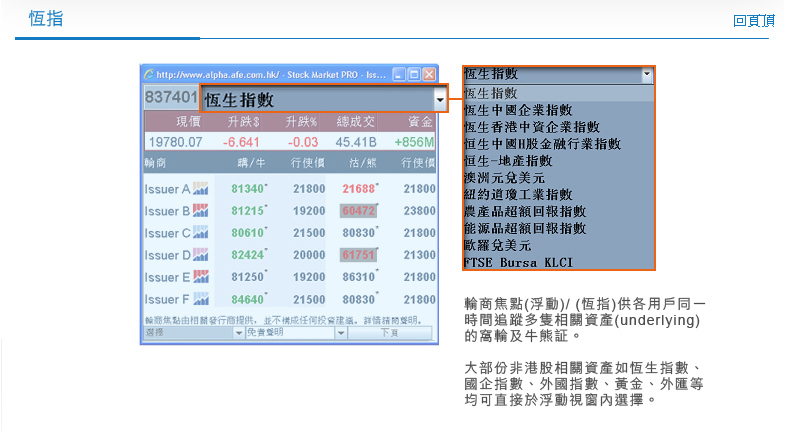This screenshot has width=788, height=432.
Task: Click the Issuer D name label
Action: click(167, 256)
